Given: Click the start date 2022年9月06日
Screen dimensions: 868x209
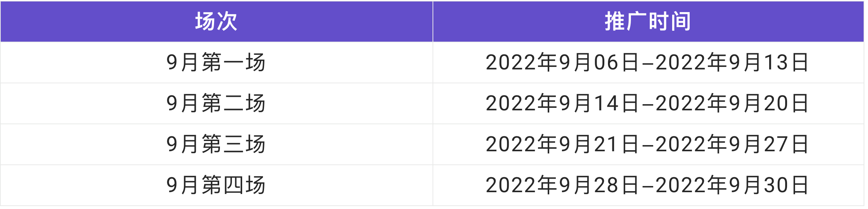Looking at the screenshot, I should 562,62.
